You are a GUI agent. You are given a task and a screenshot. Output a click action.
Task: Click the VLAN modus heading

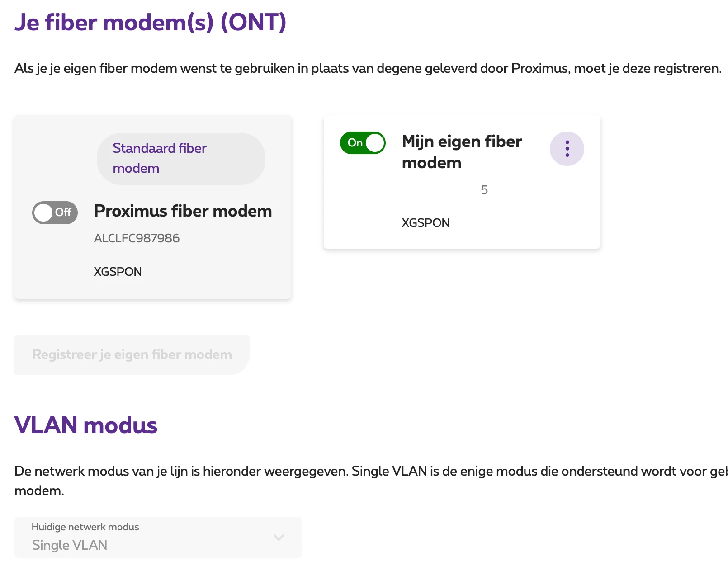click(x=86, y=425)
